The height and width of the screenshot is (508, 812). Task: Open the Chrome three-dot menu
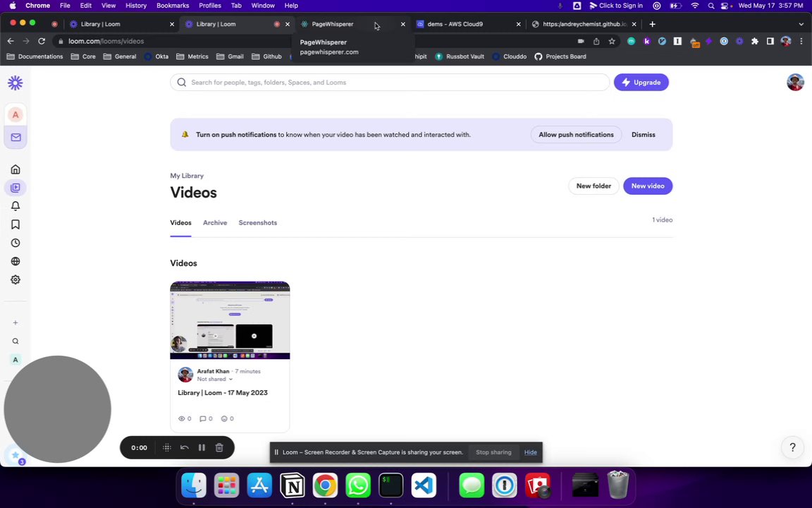(x=801, y=41)
